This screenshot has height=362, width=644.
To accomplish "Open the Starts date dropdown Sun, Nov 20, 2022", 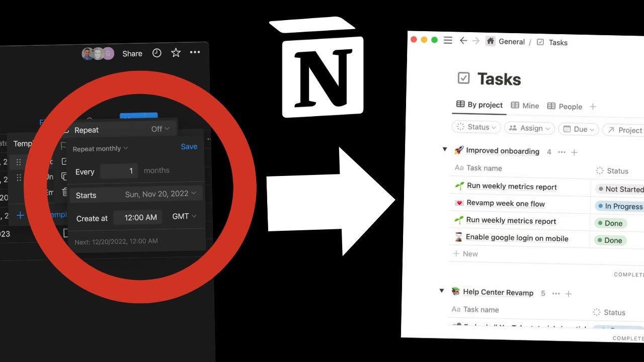I will tap(160, 194).
